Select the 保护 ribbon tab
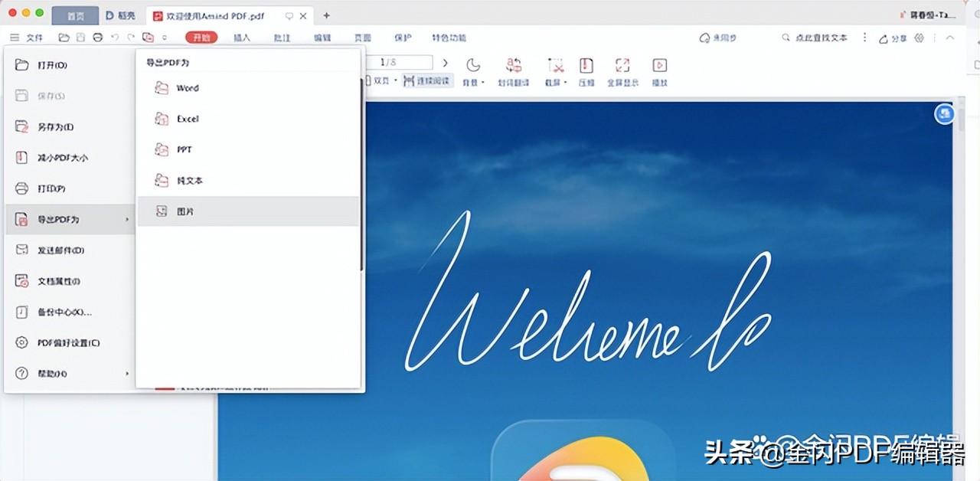The height and width of the screenshot is (481, 980). coord(403,38)
